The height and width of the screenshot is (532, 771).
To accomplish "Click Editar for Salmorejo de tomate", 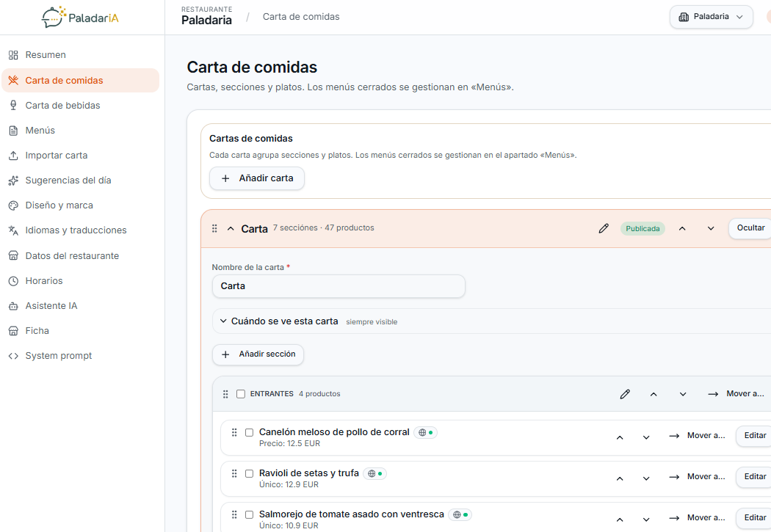I will 755,518.
